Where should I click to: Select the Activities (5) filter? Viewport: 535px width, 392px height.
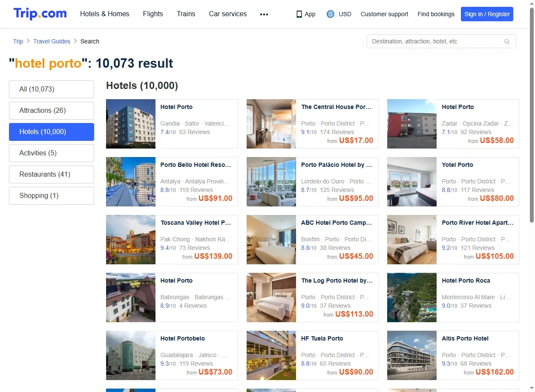(x=52, y=153)
